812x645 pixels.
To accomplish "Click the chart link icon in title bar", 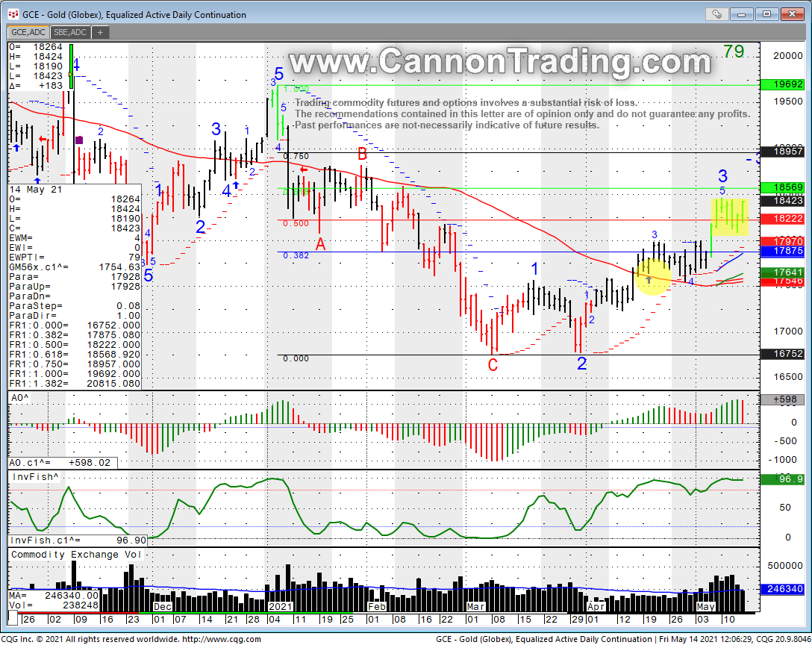I will pos(716,14).
